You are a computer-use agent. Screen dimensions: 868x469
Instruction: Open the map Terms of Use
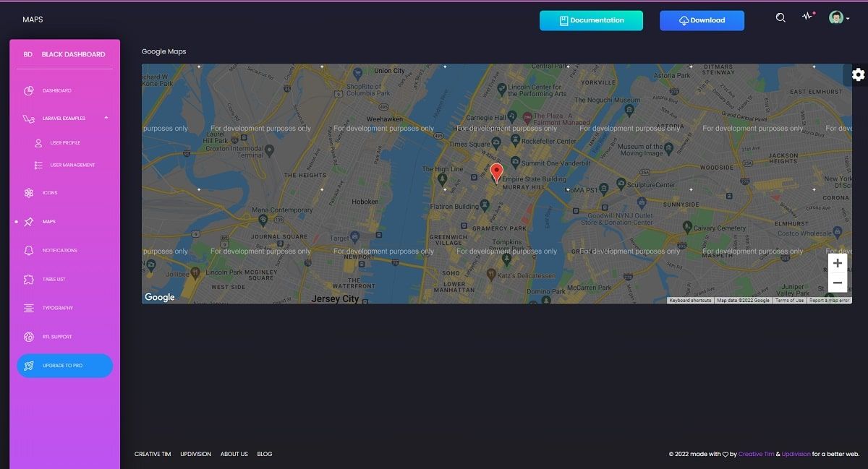click(x=789, y=301)
